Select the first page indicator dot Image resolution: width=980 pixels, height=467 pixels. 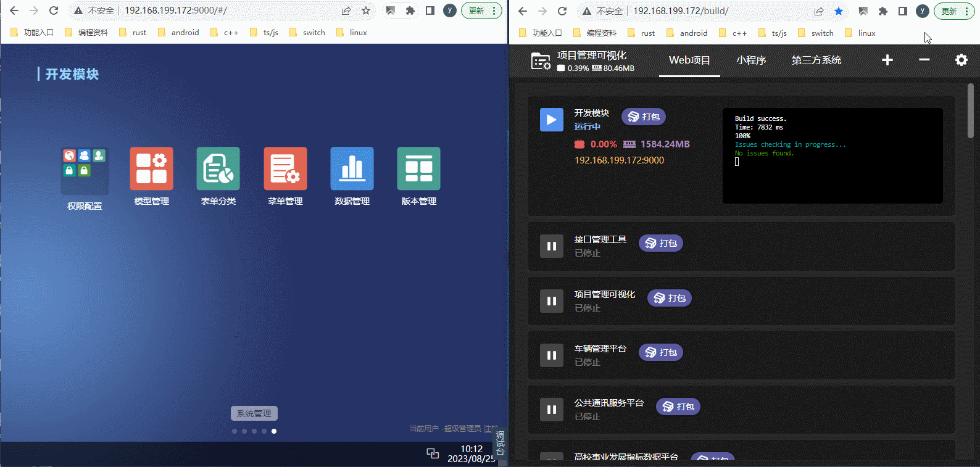click(x=235, y=431)
